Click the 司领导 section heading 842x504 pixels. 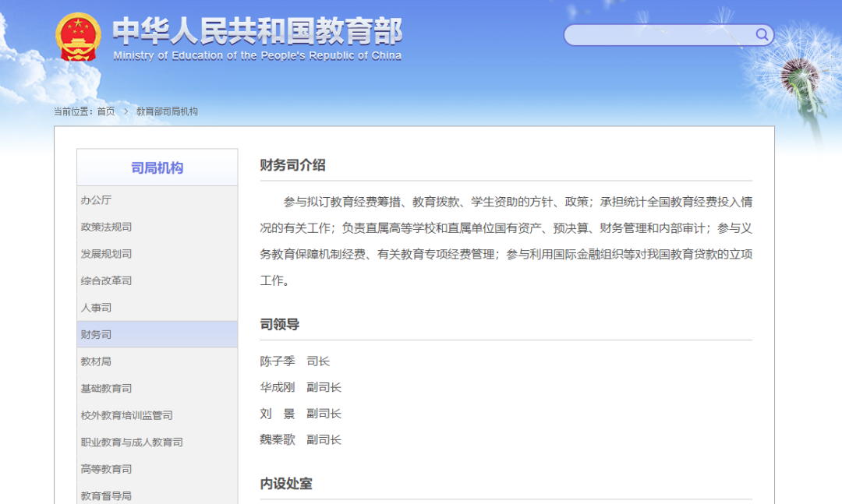pyautogui.click(x=280, y=324)
